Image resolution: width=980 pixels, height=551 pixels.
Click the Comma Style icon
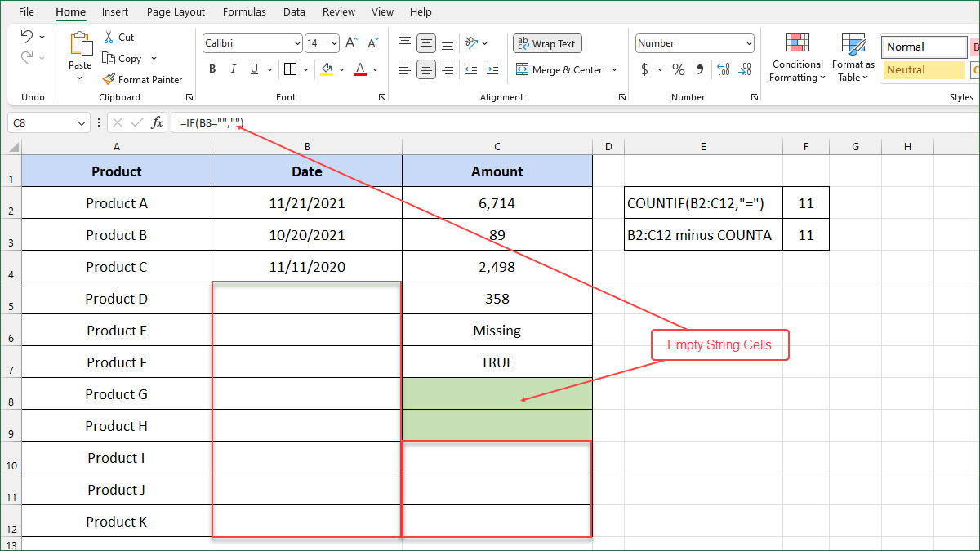(699, 69)
